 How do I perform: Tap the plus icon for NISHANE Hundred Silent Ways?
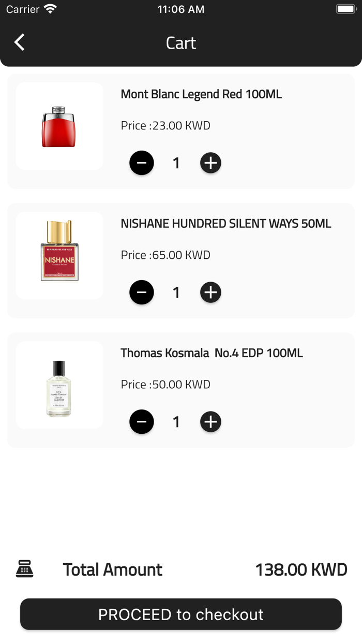(x=210, y=292)
